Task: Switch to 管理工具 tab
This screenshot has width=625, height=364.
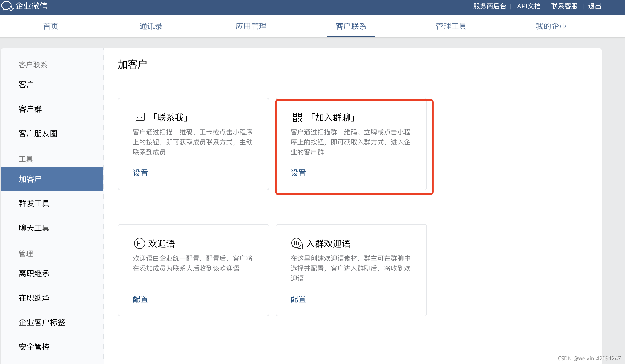Action: tap(451, 26)
